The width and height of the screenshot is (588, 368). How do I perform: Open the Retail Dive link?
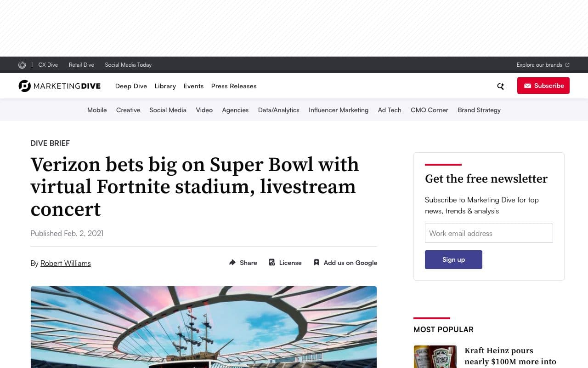pyautogui.click(x=81, y=65)
